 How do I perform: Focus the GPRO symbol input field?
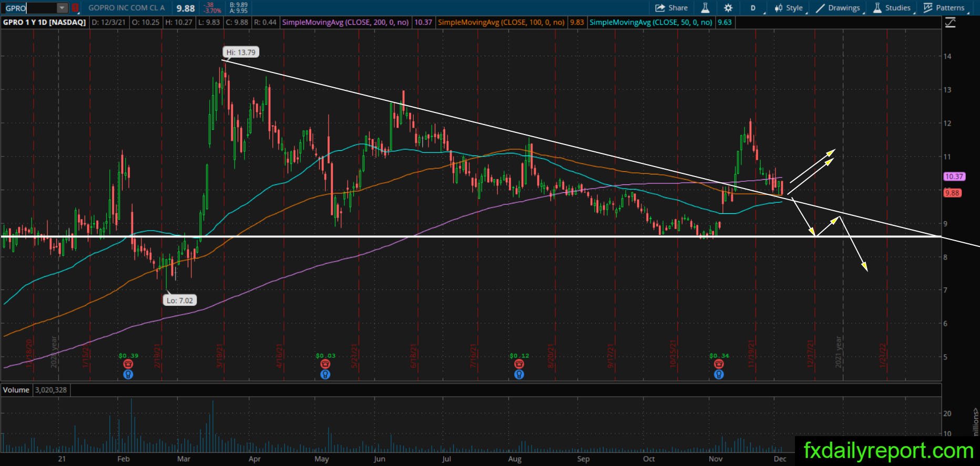tap(30, 8)
